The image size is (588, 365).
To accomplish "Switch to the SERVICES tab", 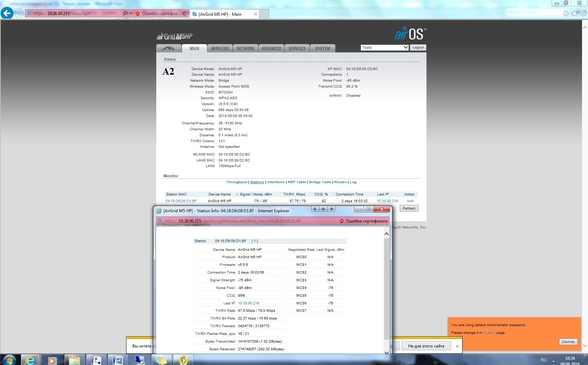I will [297, 48].
